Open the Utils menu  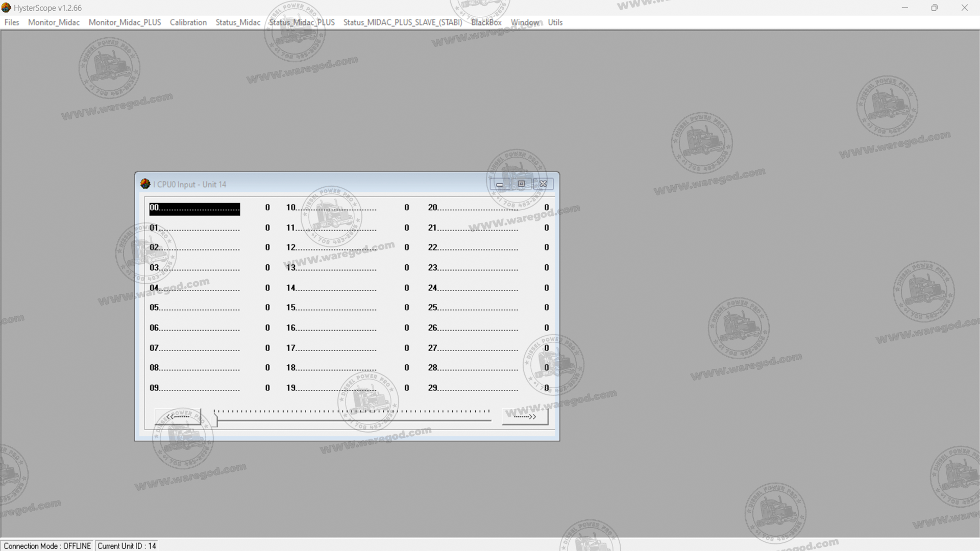555,22
